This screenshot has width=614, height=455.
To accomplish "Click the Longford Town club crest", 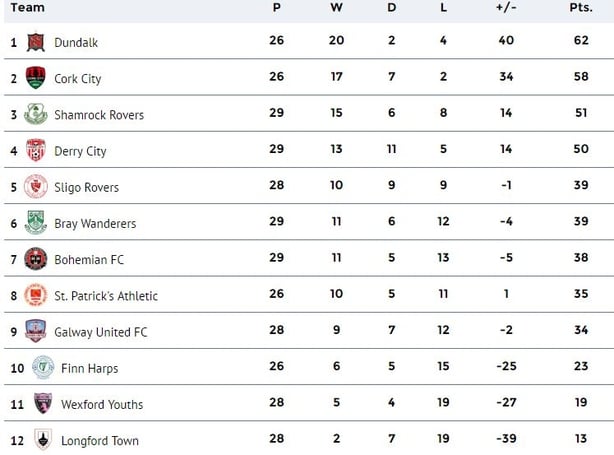I will [43, 439].
